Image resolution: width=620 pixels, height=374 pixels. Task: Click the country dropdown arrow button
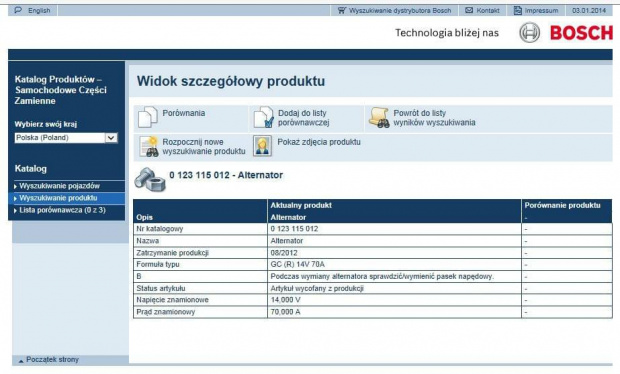111,138
